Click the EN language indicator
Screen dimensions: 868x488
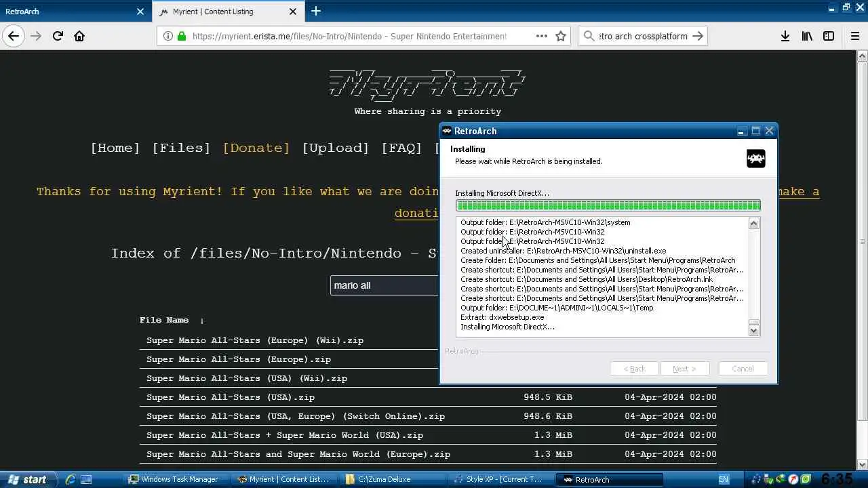[724, 479]
